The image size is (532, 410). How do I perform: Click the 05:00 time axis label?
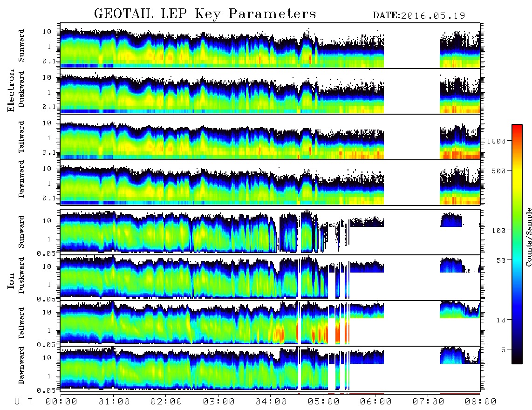[324, 402]
